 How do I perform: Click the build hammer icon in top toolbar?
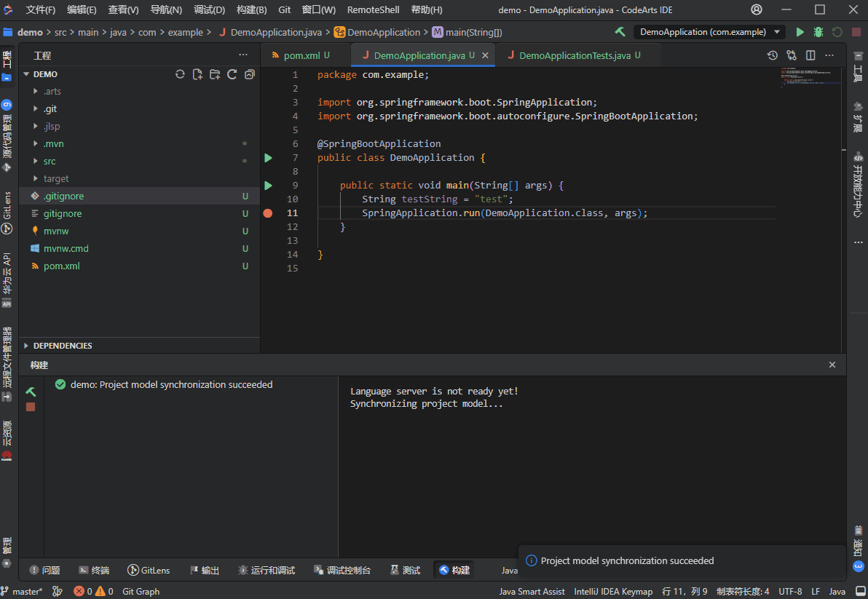(620, 32)
